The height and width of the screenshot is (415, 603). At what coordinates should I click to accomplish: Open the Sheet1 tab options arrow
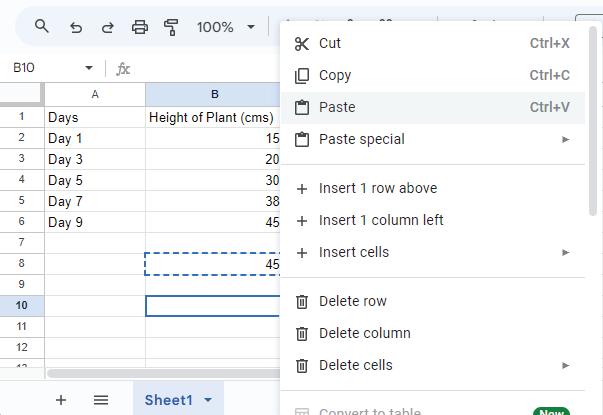(208, 400)
